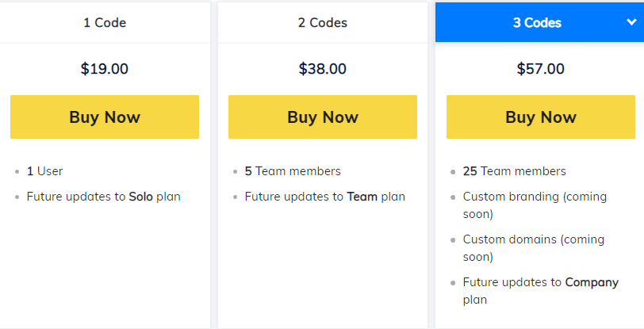Click the $38.00 price
The image size is (644, 329).
[x=322, y=68]
